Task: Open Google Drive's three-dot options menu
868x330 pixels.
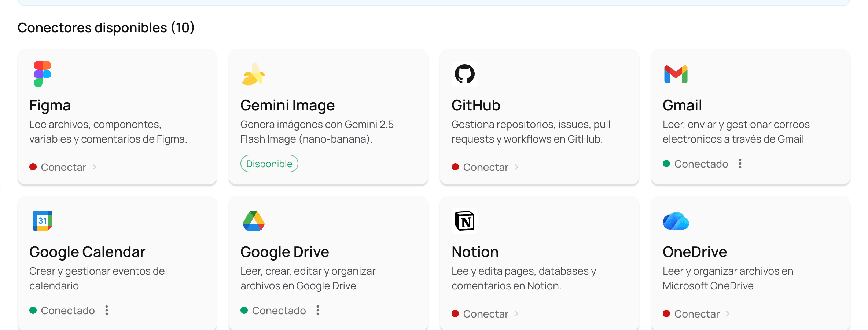Action: [x=318, y=310]
